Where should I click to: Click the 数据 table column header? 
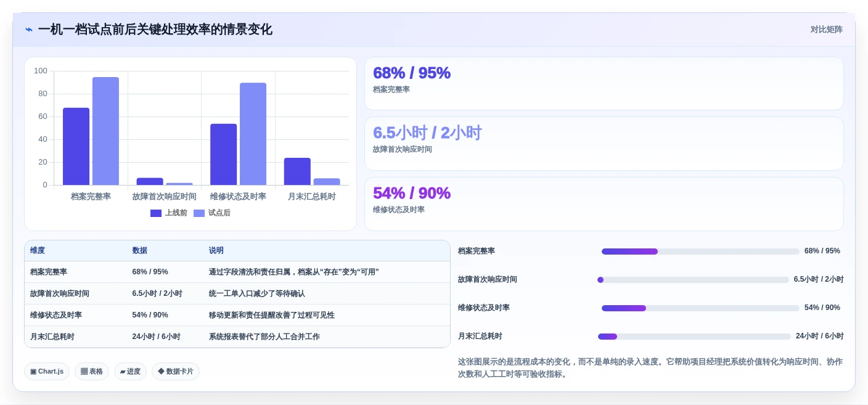(x=139, y=251)
